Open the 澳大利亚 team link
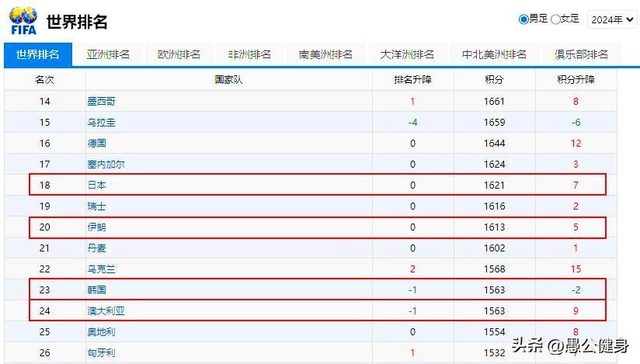Screen dimensions: 640x364 click(106, 311)
